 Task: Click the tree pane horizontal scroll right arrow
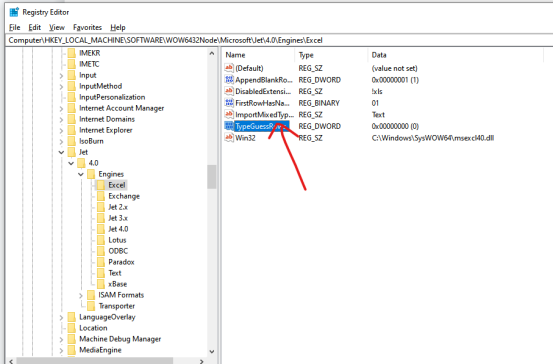201,361
